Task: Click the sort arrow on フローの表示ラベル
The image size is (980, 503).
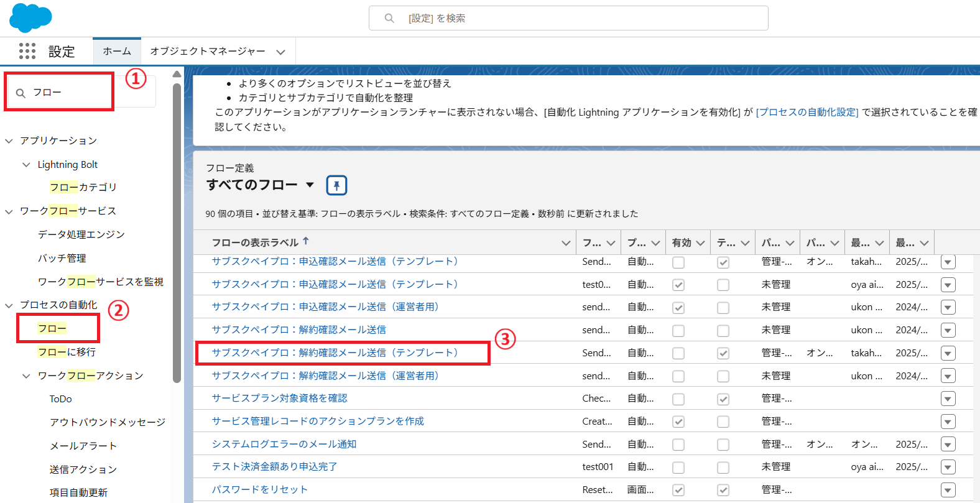Action: point(306,241)
